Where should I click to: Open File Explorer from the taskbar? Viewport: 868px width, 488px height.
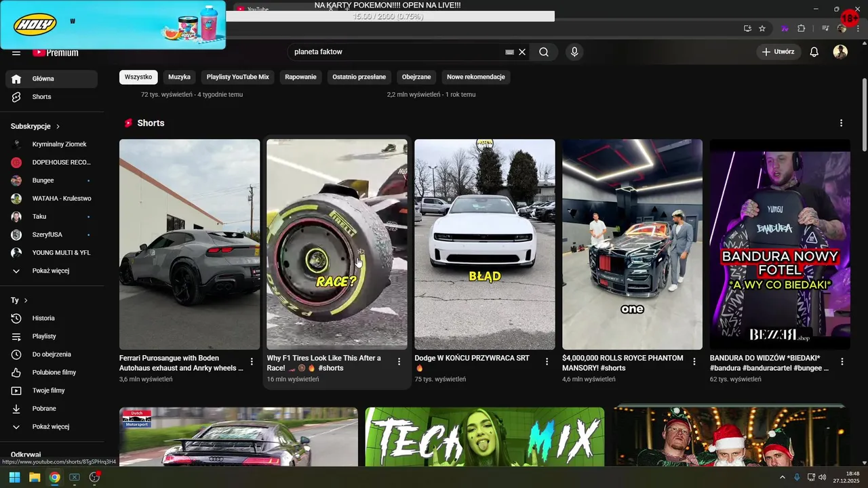point(35,477)
